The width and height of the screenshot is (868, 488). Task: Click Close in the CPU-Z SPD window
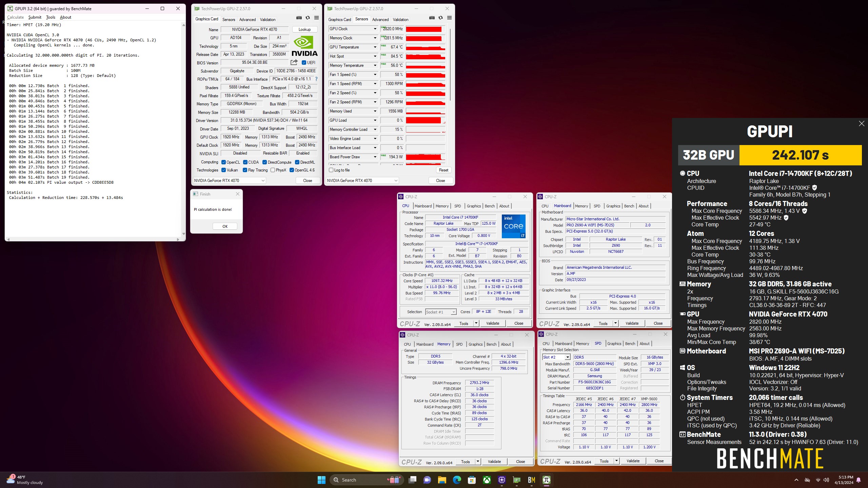659,461
